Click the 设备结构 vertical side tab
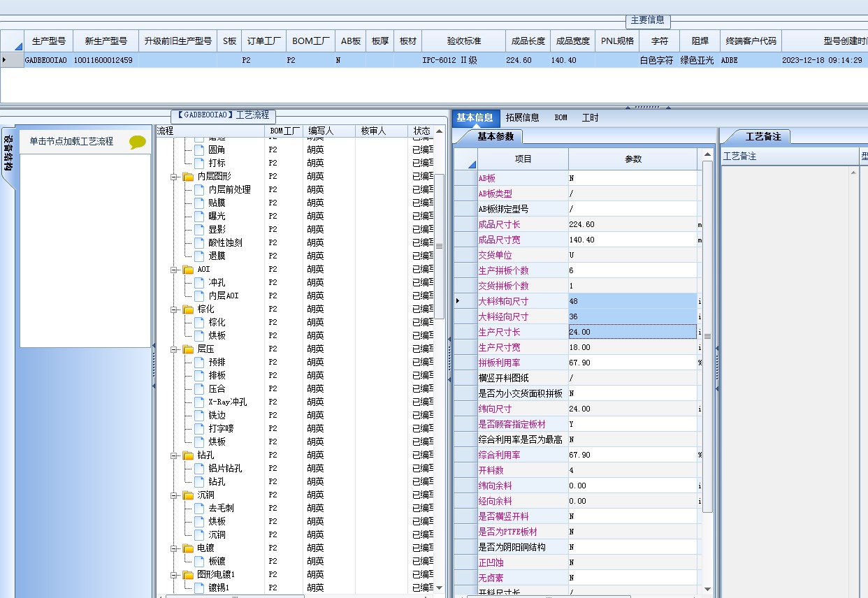This screenshot has height=598, width=868. tap(8, 154)
